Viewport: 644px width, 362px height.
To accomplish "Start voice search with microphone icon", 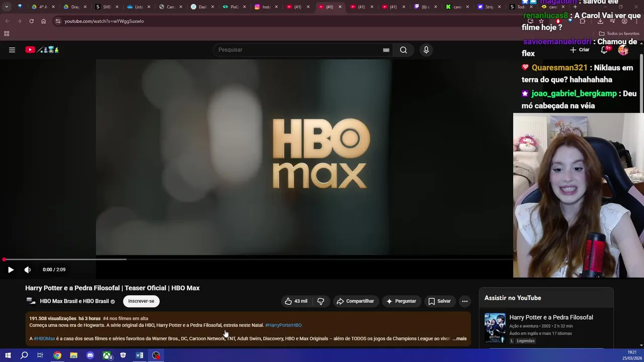I will [x=426, y=50].
